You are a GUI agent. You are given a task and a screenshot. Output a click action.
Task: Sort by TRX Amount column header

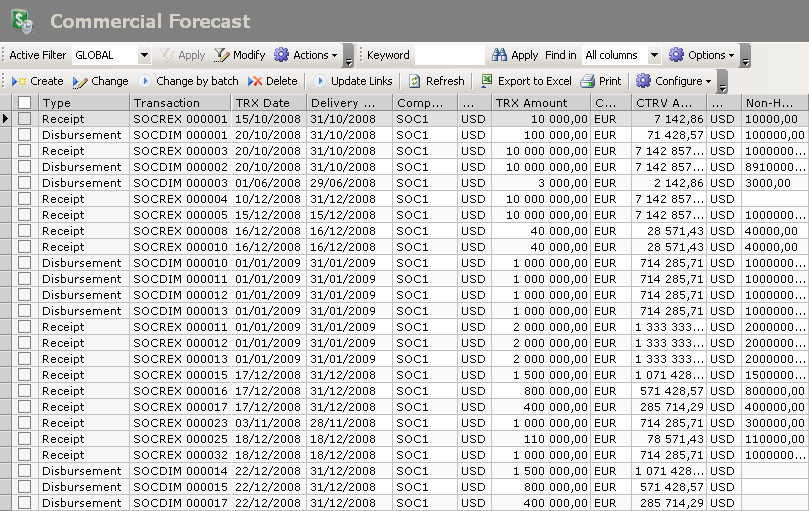coord(531,103)
